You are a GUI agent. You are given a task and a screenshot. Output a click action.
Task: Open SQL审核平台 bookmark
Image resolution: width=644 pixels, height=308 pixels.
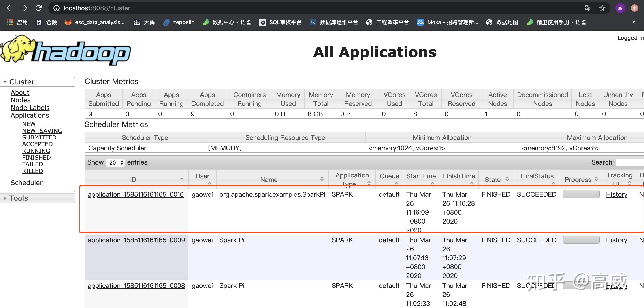(280, 22)
